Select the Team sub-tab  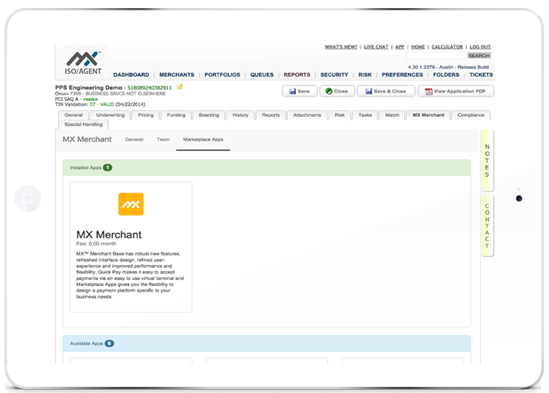[163, 139]
